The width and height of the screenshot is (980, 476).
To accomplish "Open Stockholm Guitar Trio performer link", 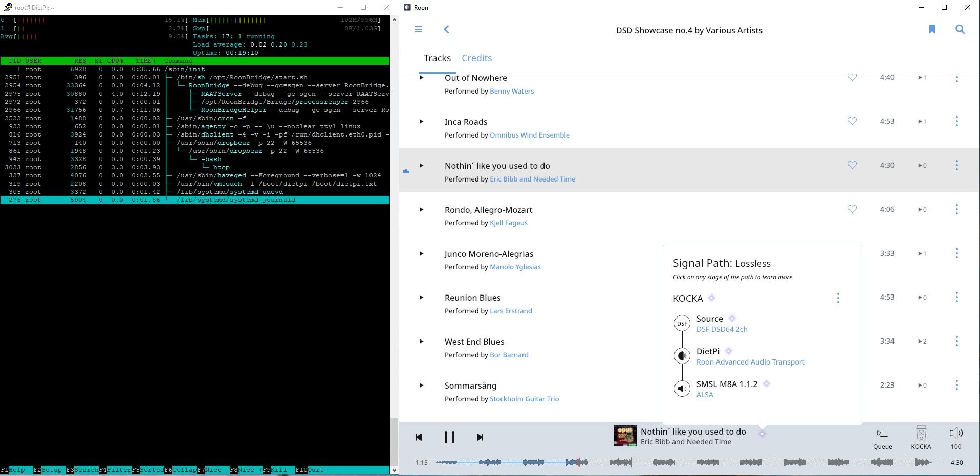I will click(x=524, y=399).
